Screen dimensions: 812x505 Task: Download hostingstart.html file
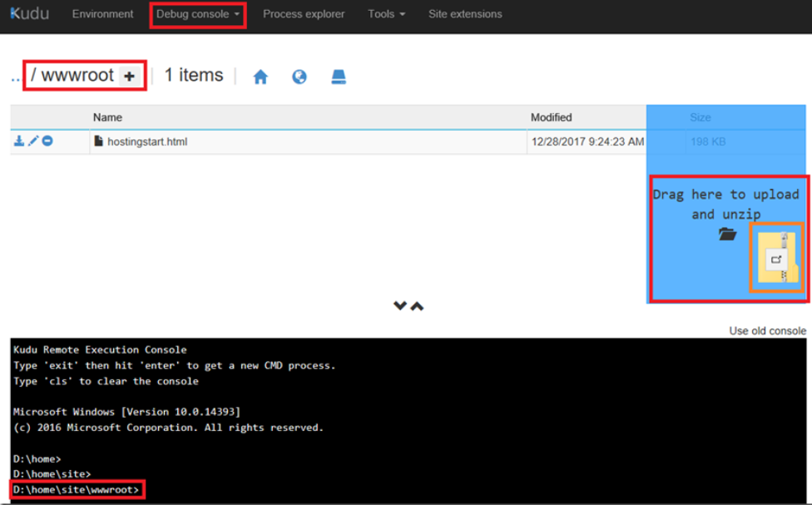(x=19, y=141)
